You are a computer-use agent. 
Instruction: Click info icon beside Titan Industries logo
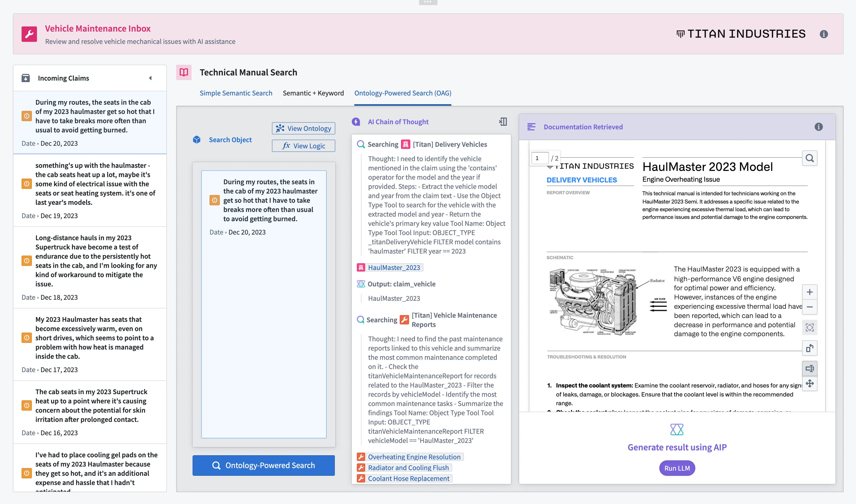click(823, 34)
